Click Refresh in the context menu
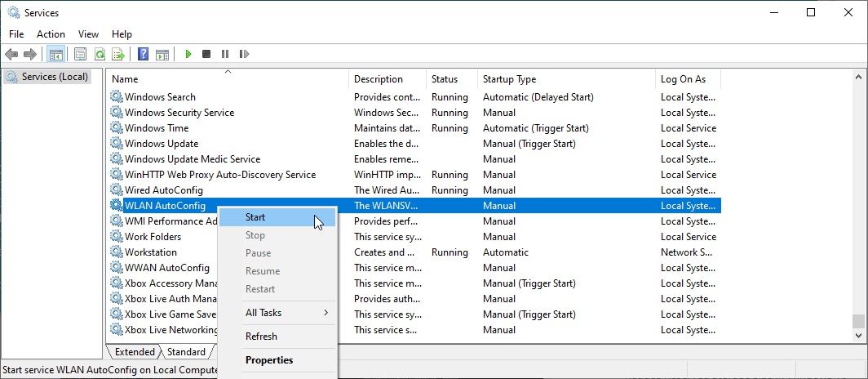The image size is (868, 379). point(261,337)
